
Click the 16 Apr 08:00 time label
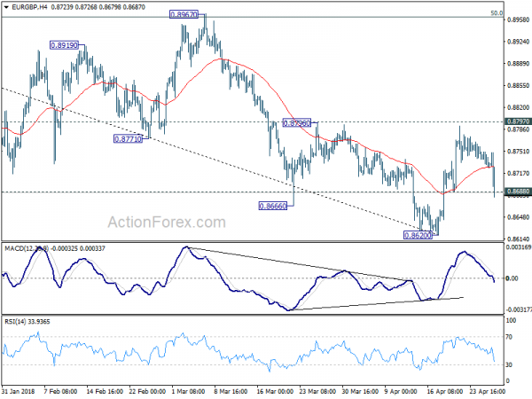pyautogui.click(x=445, y=391)
